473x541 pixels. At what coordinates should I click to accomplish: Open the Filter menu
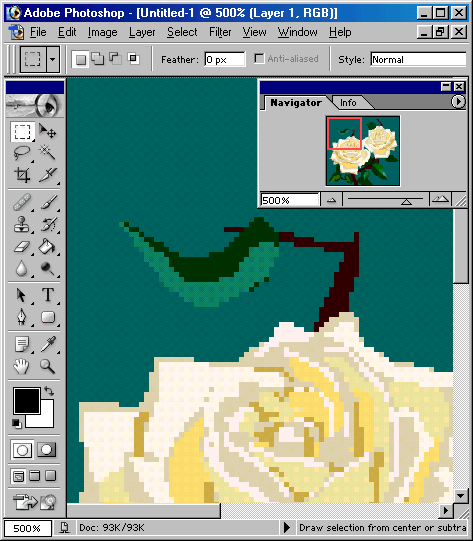pos(220,32)
